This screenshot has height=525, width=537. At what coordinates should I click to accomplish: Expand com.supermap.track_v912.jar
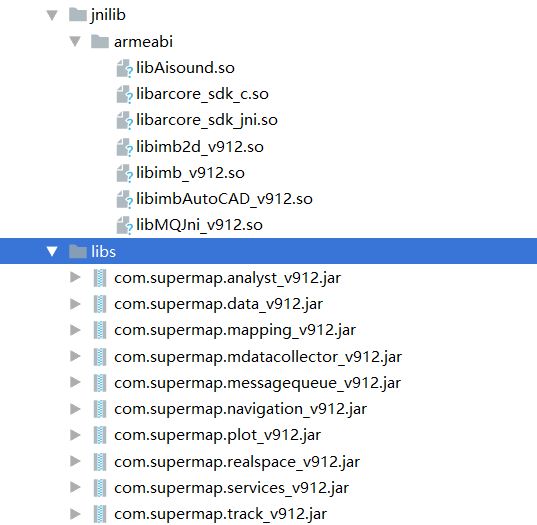[x=75, y=514]
